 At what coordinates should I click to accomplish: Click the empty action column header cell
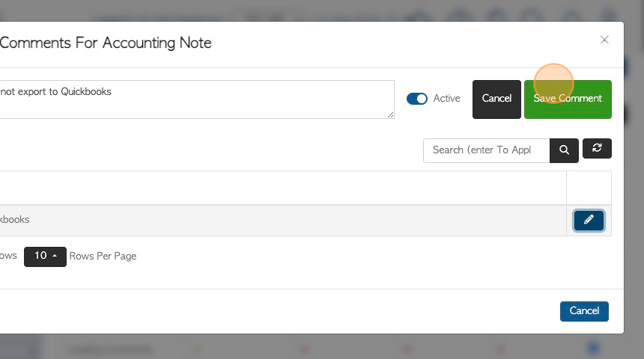pyautogui.click(x=589, y=188)
